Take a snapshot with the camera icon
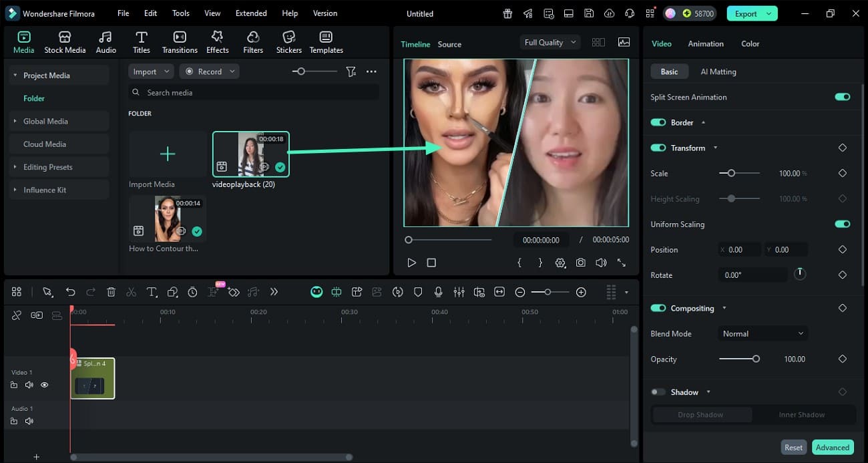The width and height of the screenshot is (868, 463). (x=581, y=263)
